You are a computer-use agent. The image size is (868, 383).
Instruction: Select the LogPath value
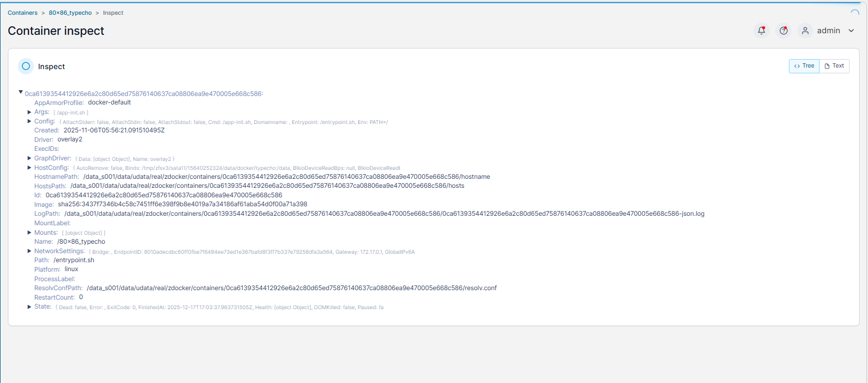coord(384,214)
